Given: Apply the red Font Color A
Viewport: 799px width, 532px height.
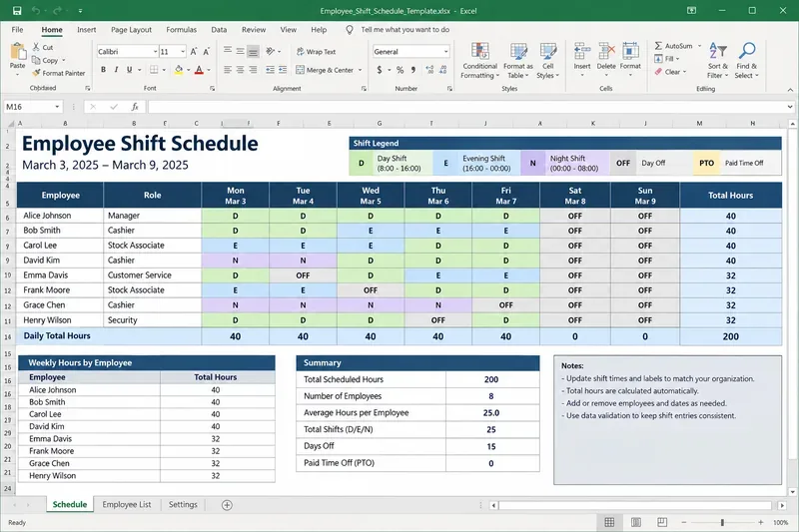Looking at the screenshot, I should click(199, 69).
